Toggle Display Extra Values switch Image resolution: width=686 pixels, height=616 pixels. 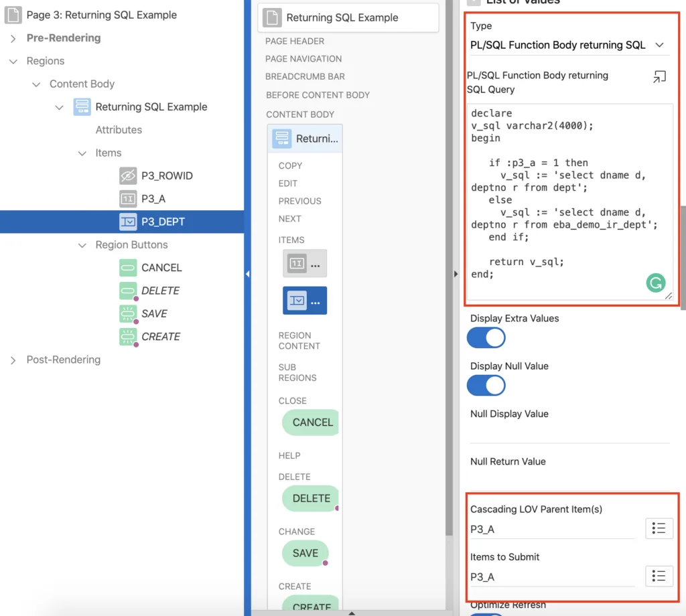click(486, 338)
